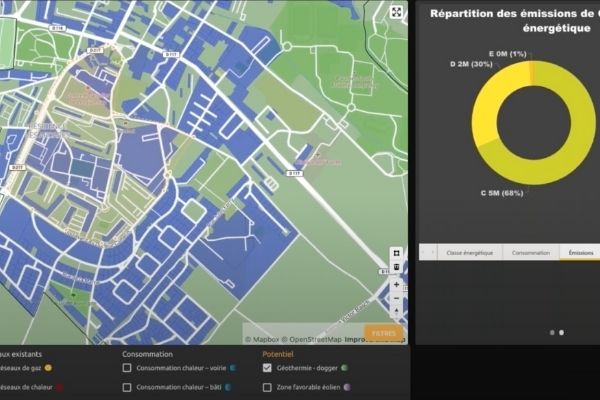Toggle fullscreen map view icon
Image resolution: width=600 pixels, height=400 pixels.
point(397,12)
